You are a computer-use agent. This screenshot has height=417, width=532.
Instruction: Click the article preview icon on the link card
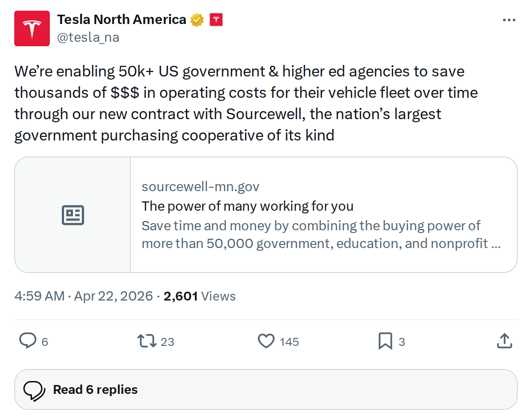pos(73,214)
